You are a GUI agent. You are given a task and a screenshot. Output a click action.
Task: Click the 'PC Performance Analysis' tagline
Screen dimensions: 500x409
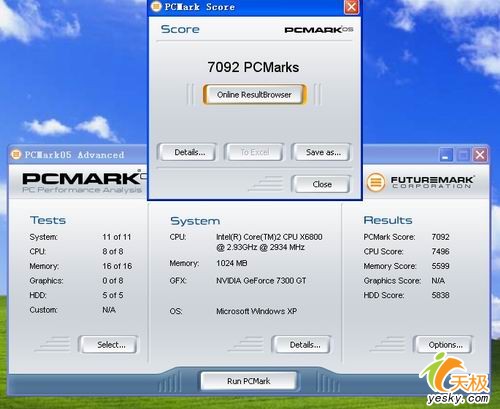82,190
